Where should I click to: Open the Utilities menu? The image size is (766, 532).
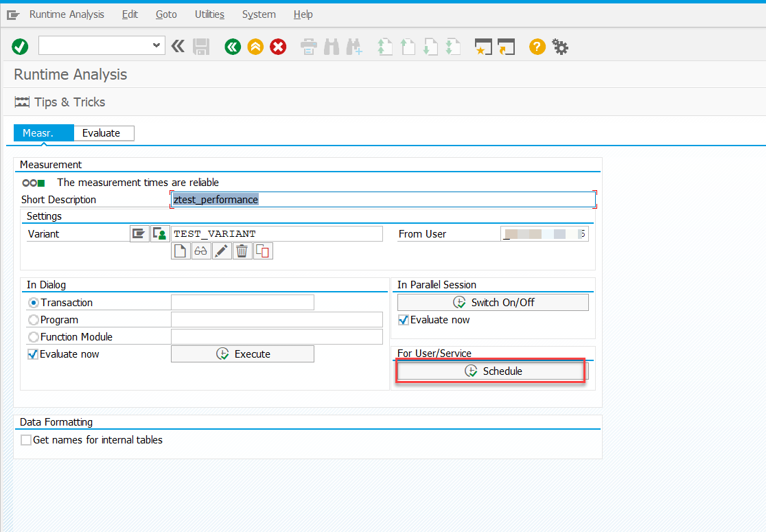pyautogui.click(x=209, y=14)
